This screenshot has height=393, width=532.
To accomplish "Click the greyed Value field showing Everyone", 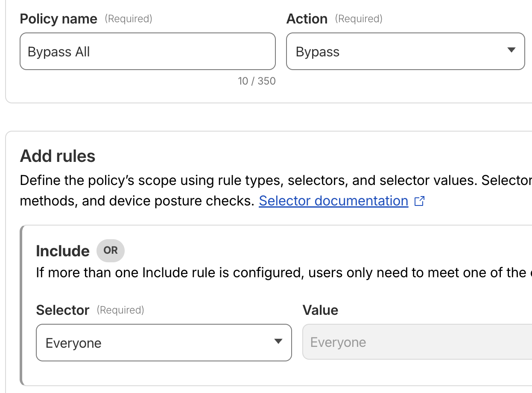I will pyautogui.click(x=414, y=342).
